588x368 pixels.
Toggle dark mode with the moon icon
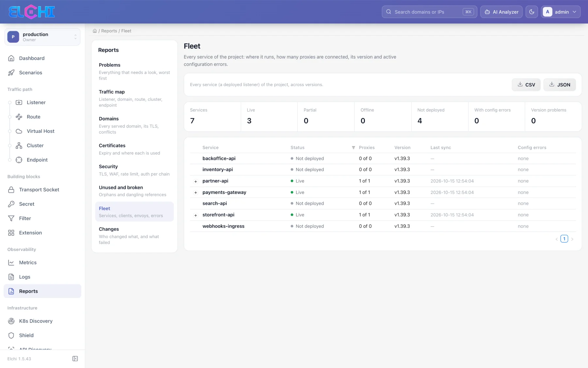coord(532,12)
